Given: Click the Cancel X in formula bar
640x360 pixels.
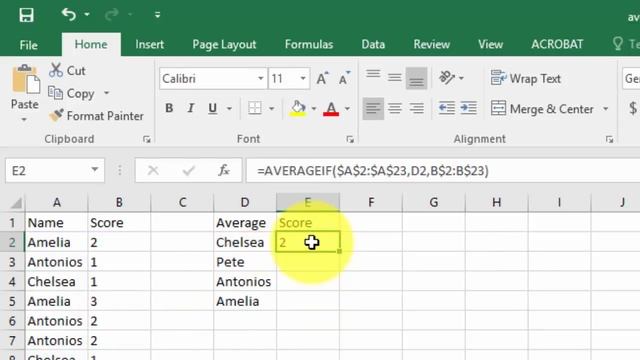Looking at the screenshot, I should pos(153,170).
